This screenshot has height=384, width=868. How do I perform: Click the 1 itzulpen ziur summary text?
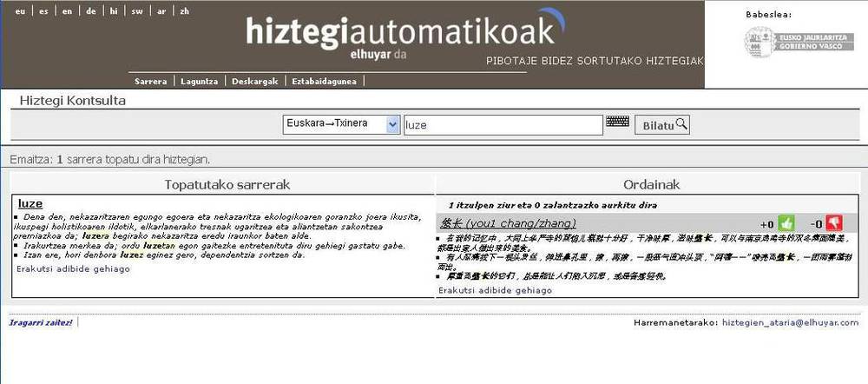pos(552,206)
